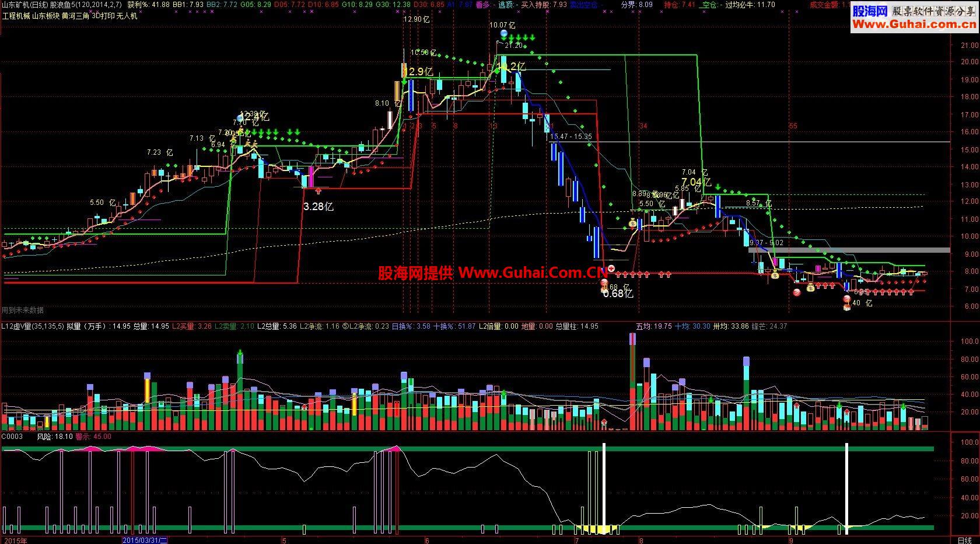Select the 买入持股: 7.93 readout
This screenshot has height=544, width=980.
tap(544, 5)
